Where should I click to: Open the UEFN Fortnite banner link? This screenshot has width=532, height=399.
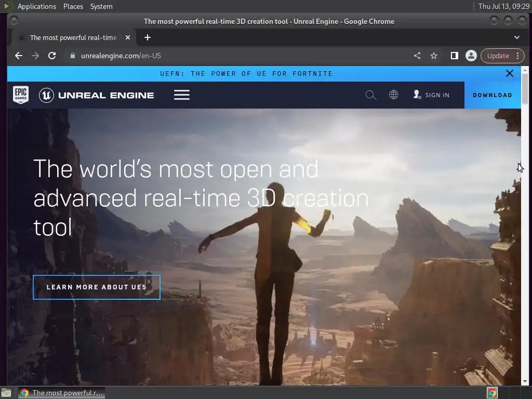[246, 74]
